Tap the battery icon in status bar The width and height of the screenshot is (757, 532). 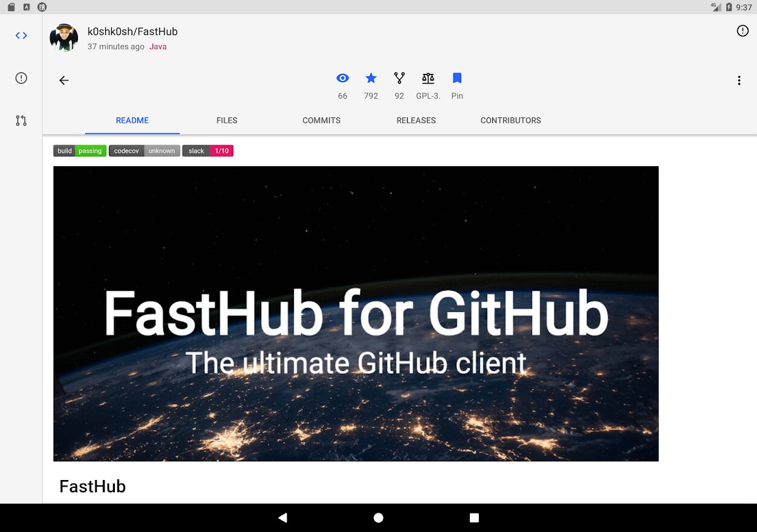click(x=729, y=7)
